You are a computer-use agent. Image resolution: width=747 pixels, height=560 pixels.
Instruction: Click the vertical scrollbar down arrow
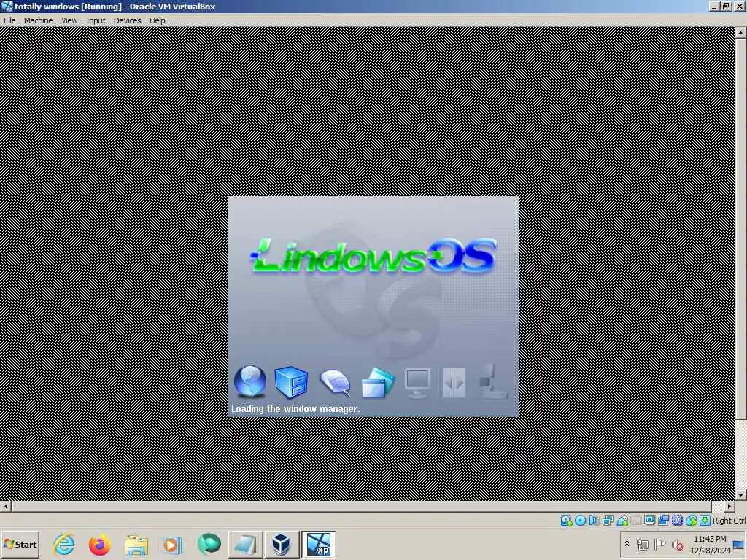(741, 495)
